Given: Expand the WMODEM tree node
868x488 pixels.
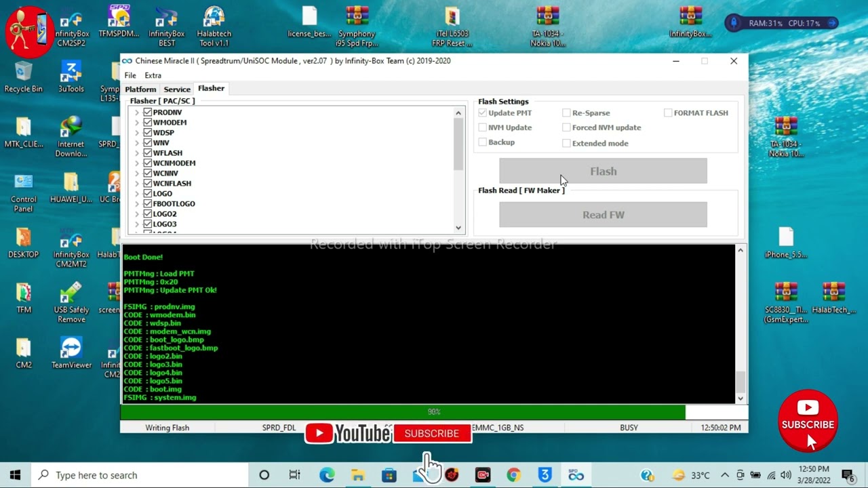Looking at the screenshot, I should point(137,123).
